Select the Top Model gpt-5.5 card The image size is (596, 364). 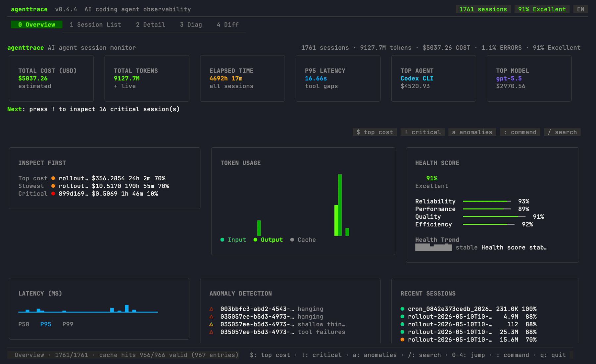pos(529,78)
